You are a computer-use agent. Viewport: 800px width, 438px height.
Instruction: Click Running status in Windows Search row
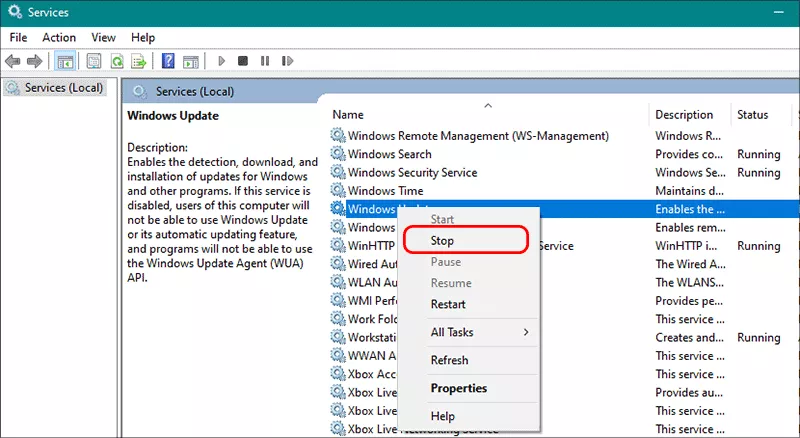pyautogui.click(x=759, y=154)
